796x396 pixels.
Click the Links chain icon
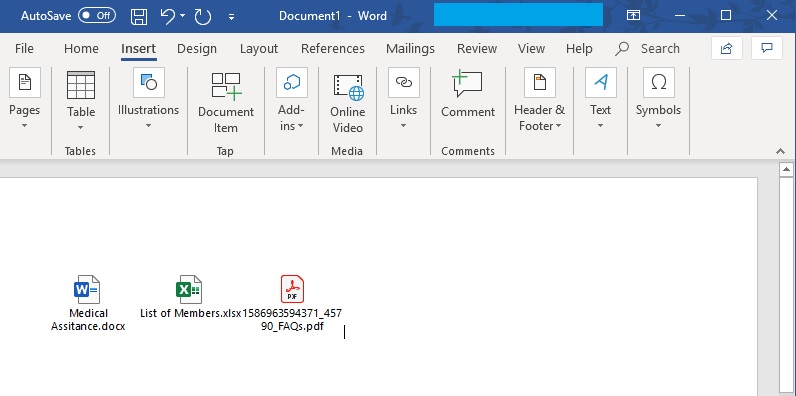404,82
